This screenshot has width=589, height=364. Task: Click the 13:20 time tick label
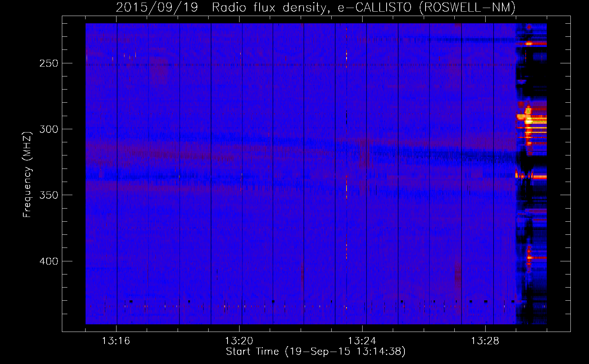point(239,341)
